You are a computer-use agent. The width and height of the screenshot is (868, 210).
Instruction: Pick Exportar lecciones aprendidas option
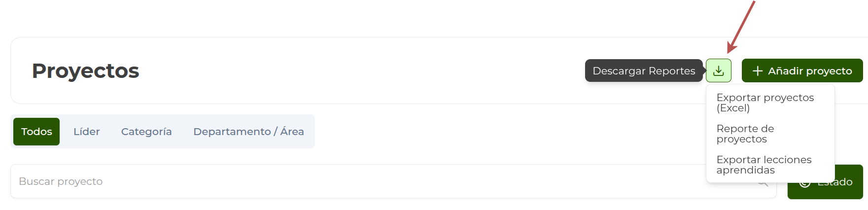(x=764, y=165)
